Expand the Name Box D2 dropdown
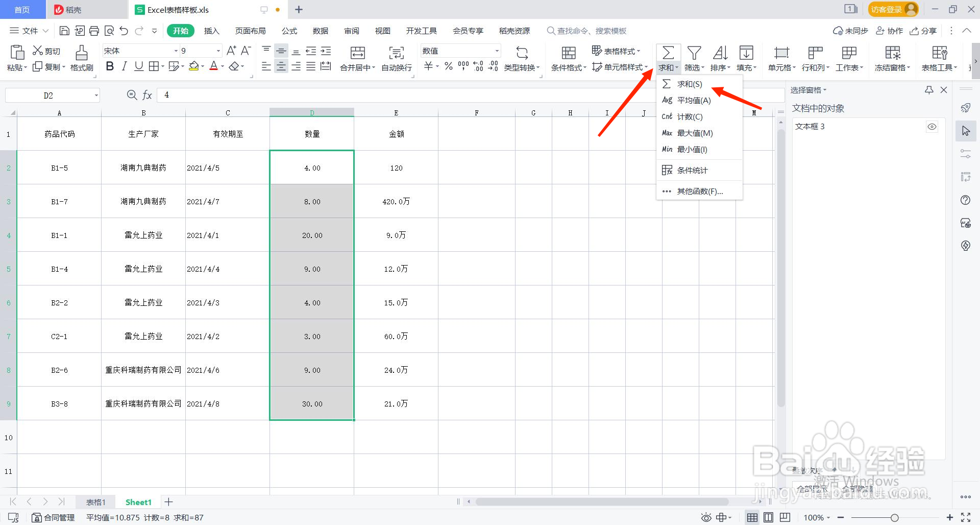Image resolution: width=980 pixels, height=525 pixels. [96, 96]
